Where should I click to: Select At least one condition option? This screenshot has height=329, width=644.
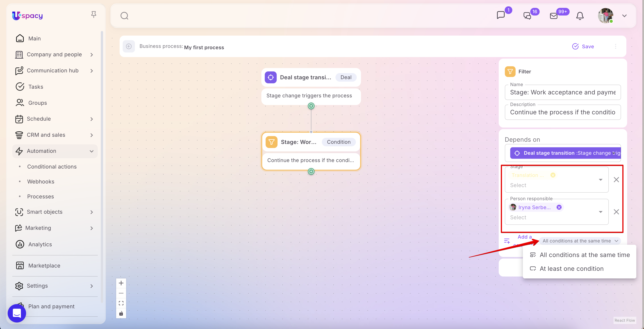pyautogui.click(x=571, y=269)
